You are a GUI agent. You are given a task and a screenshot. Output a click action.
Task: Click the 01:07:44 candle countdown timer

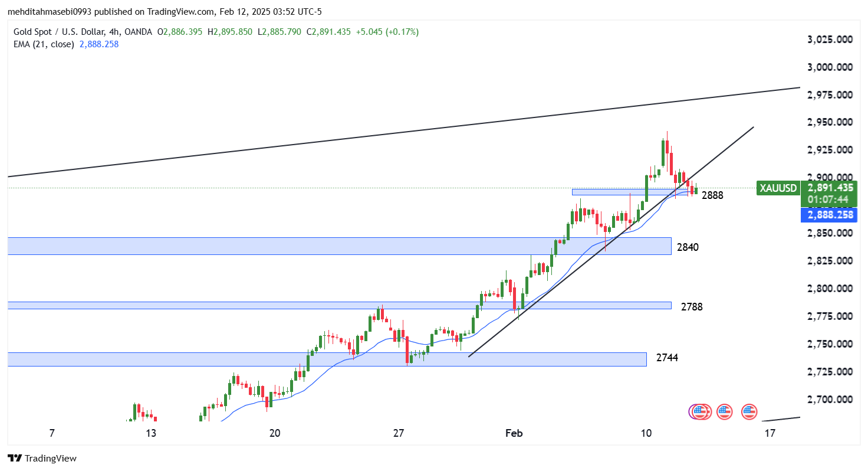coord(828,199)
